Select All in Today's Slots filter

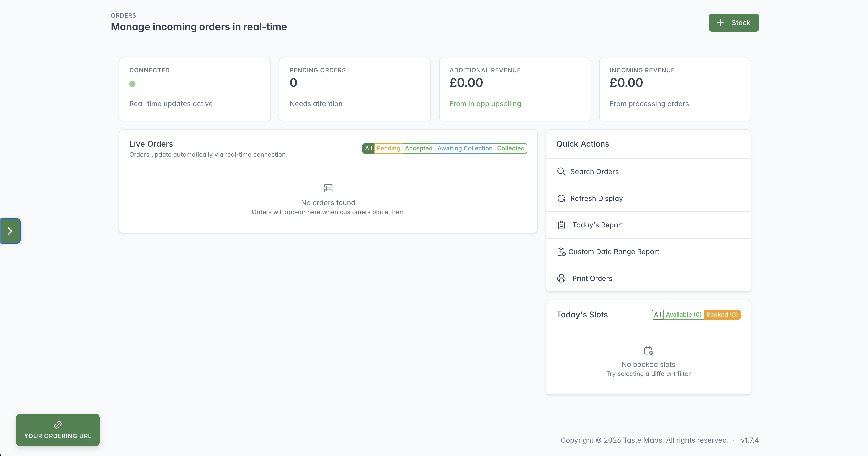pos(657,315)
